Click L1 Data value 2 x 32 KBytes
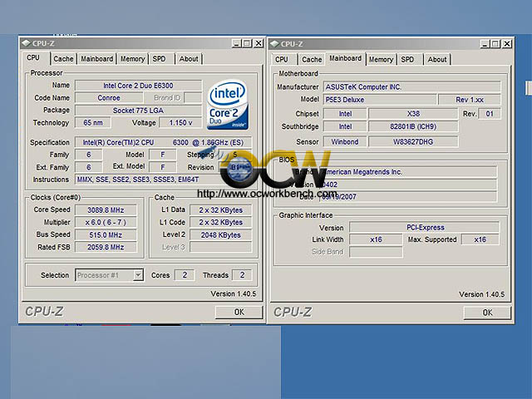 pos(221,210)
